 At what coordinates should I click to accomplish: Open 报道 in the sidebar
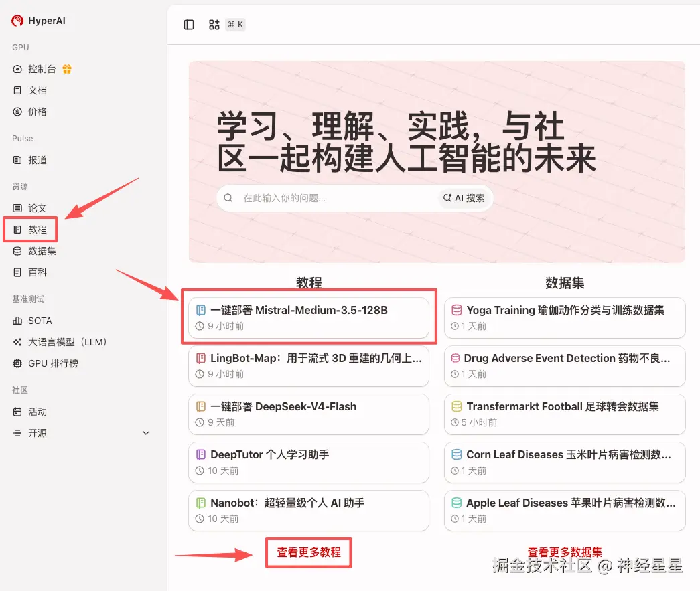[x=38, y=160]
